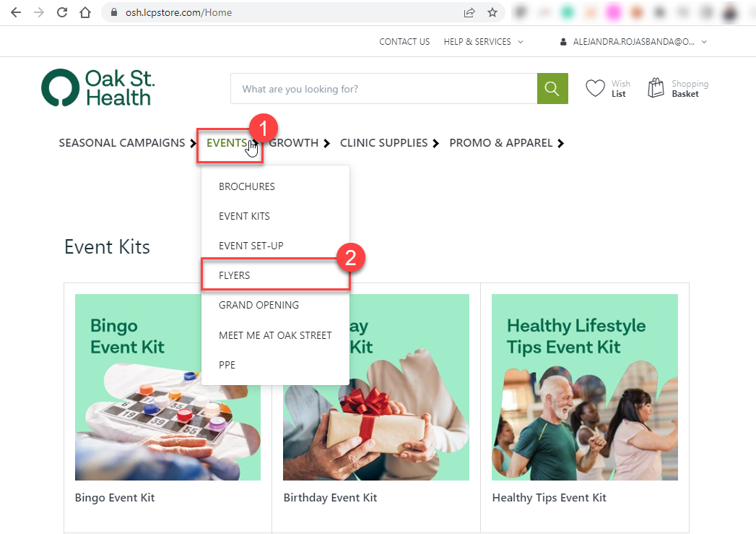Open the Events menu
This screenshot has height=534, width=756.
[227, 143]
